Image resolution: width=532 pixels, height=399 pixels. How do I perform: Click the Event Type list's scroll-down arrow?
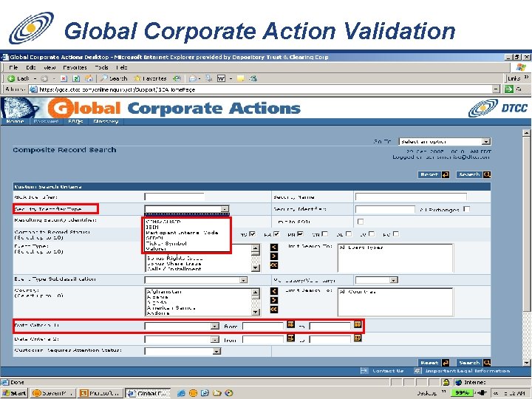(256, 268)
